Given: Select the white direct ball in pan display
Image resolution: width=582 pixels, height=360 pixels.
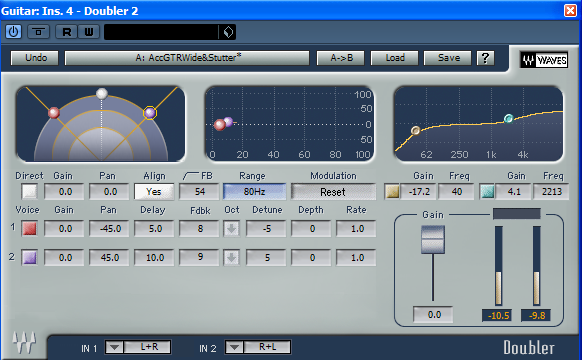Looking at the screenshot, I should tap(102, 94).
